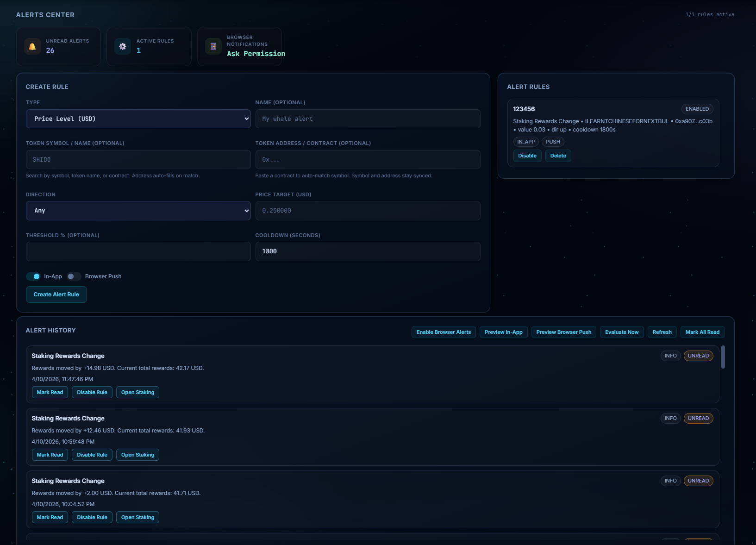The width and height of the screenshot is (756, 545).
Task: Click the Token Symbol input showing SHIDO placeholder
Action: (x=138, y=159)
